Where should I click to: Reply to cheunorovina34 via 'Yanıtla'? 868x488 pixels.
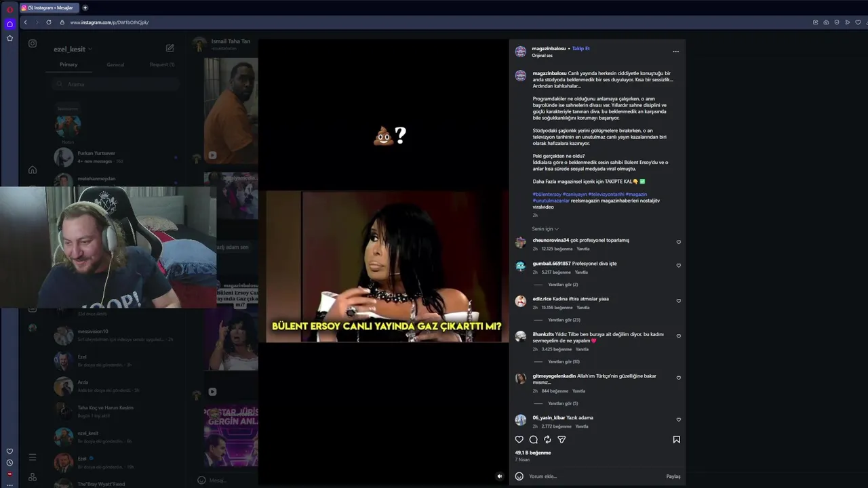pos(583,249)
